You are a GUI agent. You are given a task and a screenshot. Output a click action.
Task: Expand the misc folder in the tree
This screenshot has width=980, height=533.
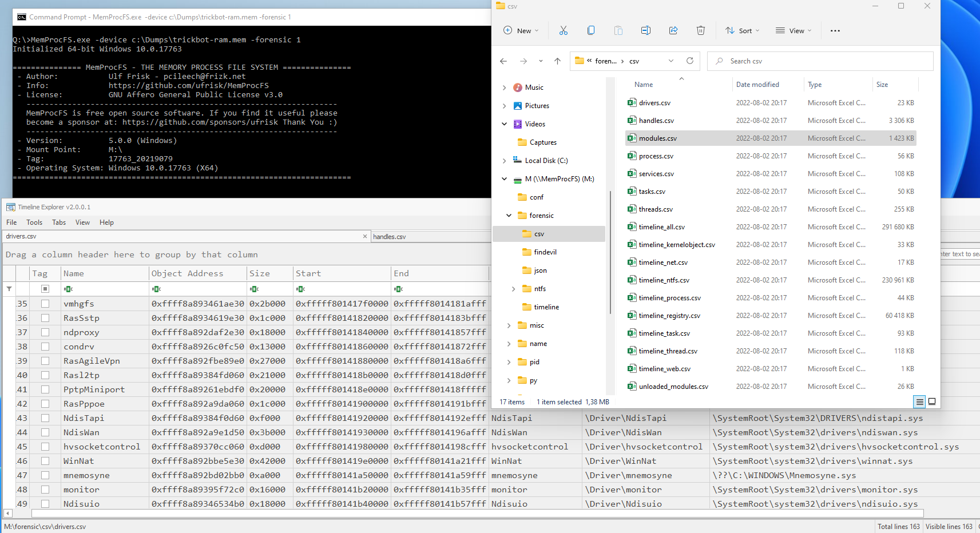(x=509, y=325)
